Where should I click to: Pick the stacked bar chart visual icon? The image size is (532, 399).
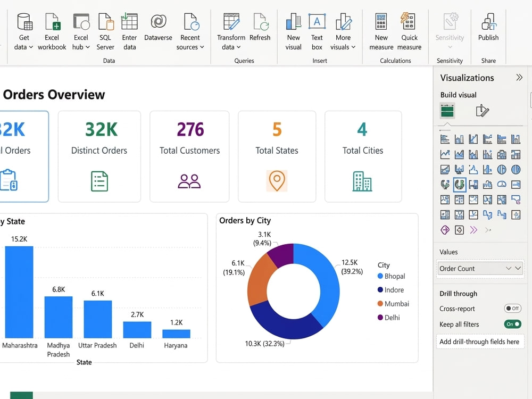[445, 139]
